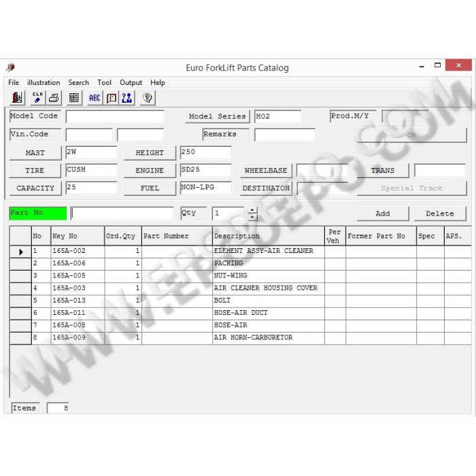This screenshot has height=476, width=476.
Task: Click the ABC name search icon
Action: click(x=95, y=98)
